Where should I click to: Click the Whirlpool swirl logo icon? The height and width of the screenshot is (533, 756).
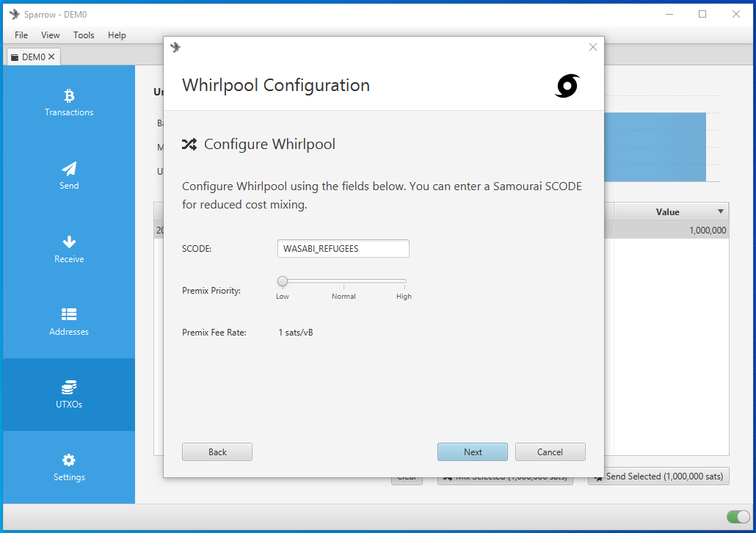point(567,86)
